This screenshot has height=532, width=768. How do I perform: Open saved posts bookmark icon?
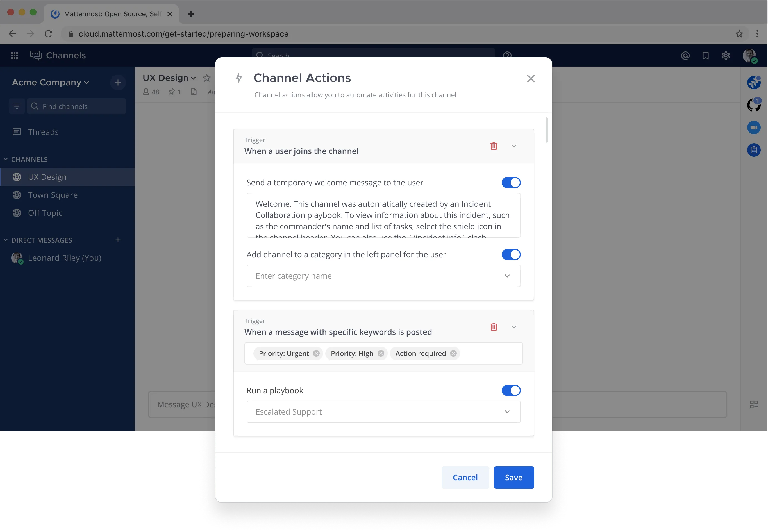[x=705, y=55]
